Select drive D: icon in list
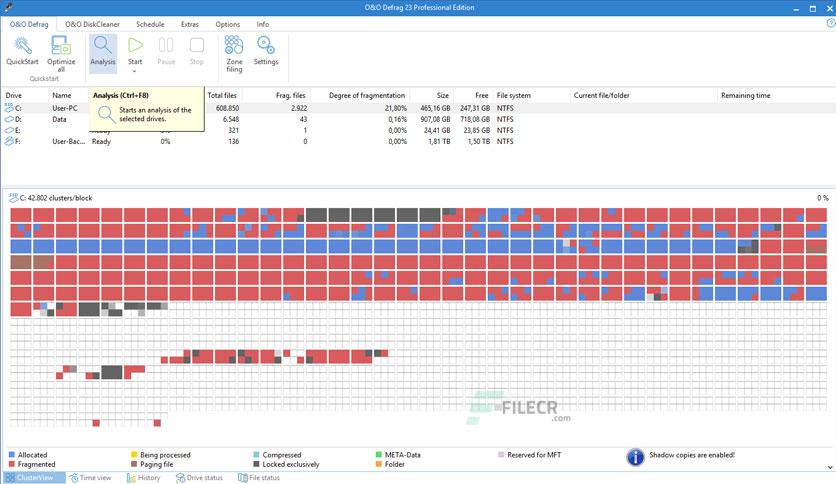The height and width of the screenshot is (484, 836). pos(9,119)
